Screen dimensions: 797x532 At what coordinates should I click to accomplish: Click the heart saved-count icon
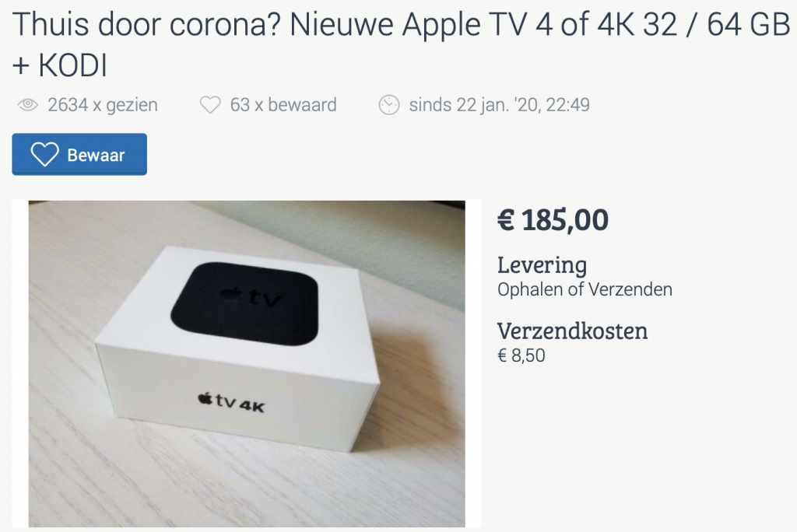210,105
